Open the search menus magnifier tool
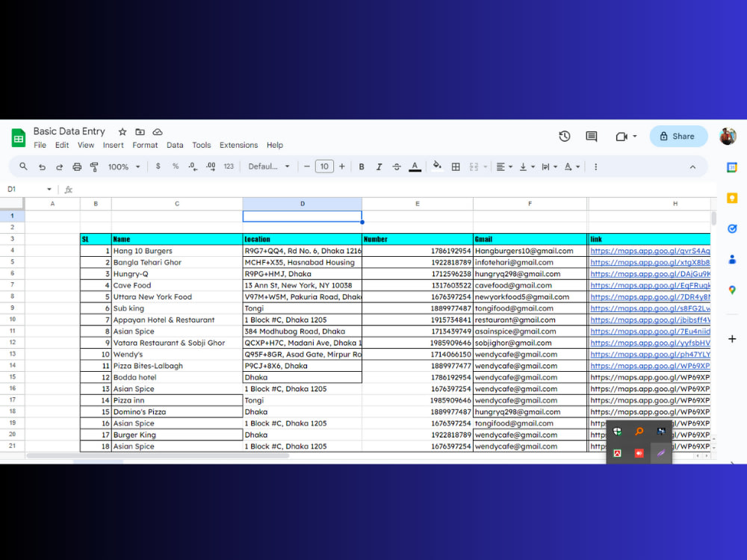 [23, 167]
